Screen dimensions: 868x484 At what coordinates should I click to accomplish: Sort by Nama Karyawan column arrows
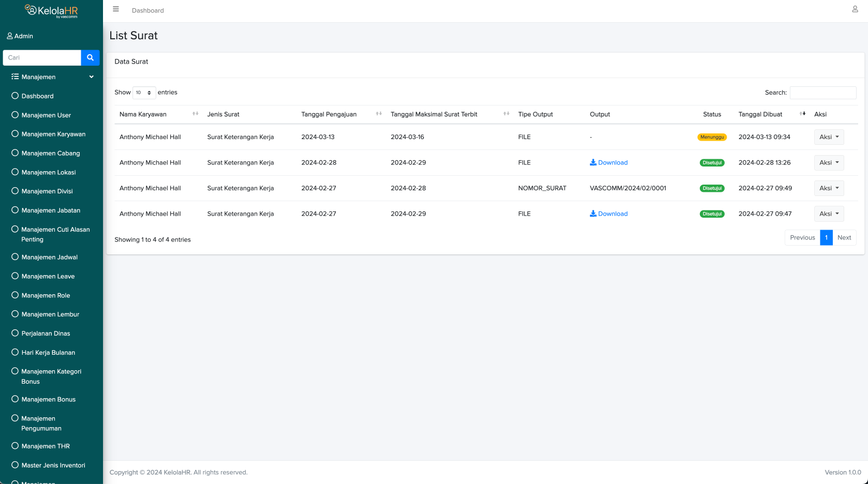point(195,114)
